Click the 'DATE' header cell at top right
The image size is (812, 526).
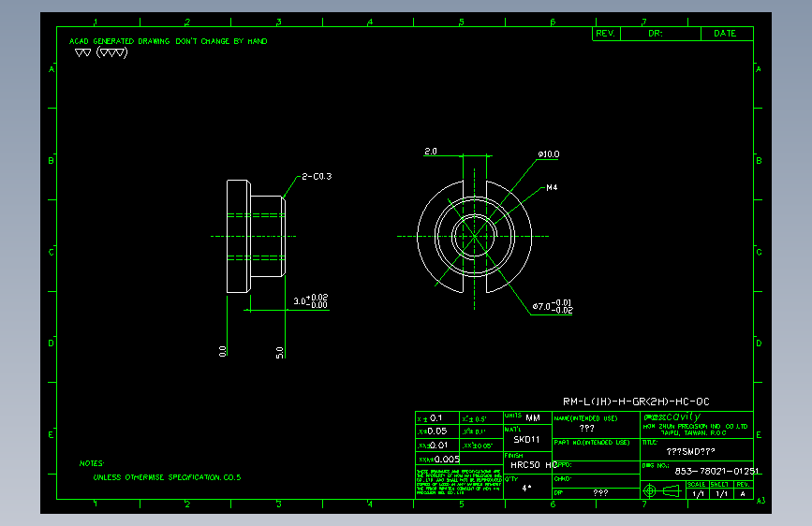(x=727, y=34)
